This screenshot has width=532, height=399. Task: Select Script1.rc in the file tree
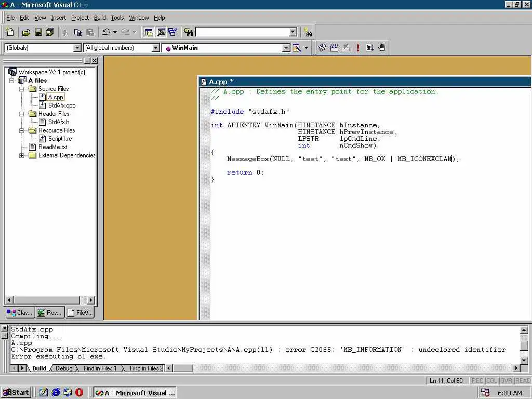[x=60, y=139]
